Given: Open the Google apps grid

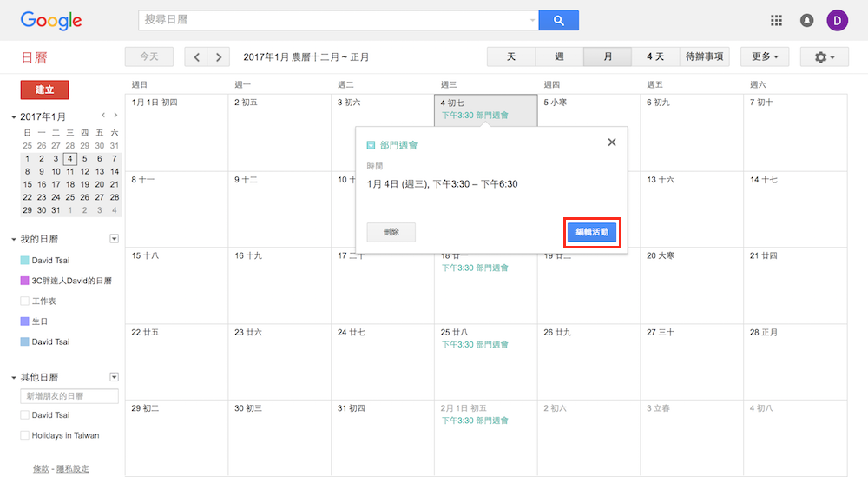Looking at the screenshot, I should pos(776,20).
